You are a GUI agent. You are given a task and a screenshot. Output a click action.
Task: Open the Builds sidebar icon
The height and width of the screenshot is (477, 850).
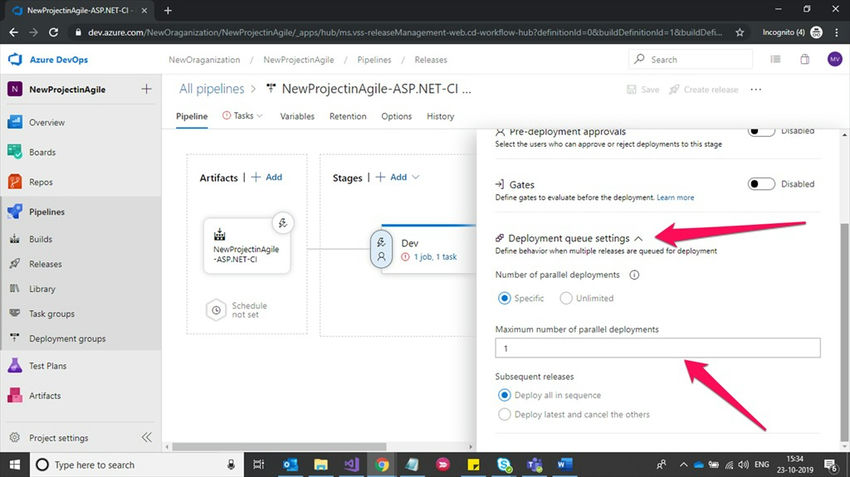tap(15, 239)
